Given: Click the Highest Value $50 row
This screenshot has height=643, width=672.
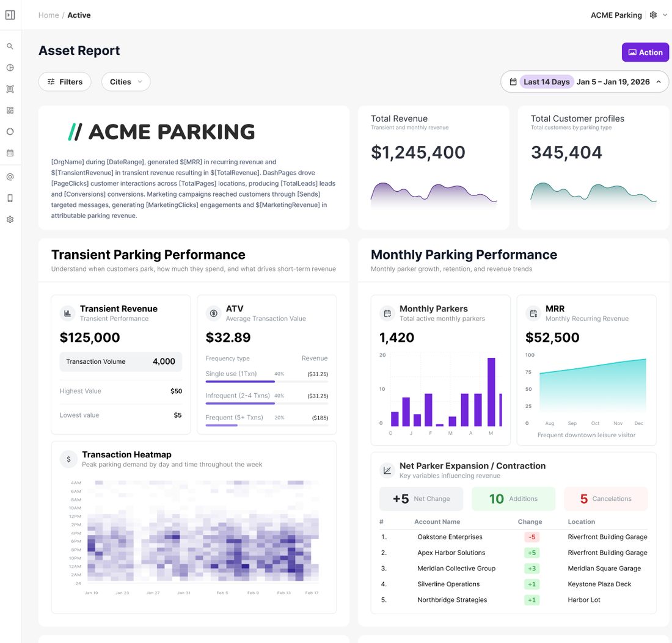Looking at the screenshot, I should coord(120,391).
